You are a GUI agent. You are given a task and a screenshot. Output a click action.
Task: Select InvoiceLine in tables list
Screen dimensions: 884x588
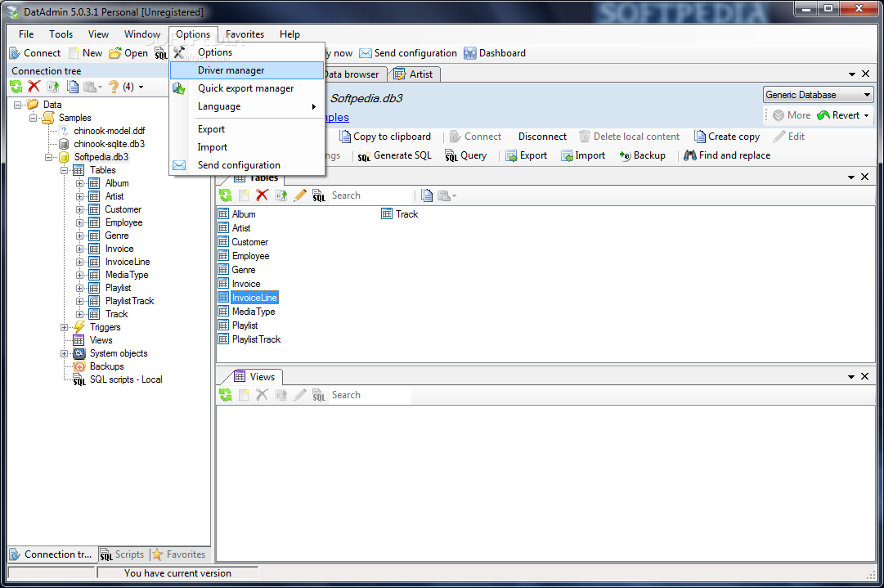(x=248, y=298)
